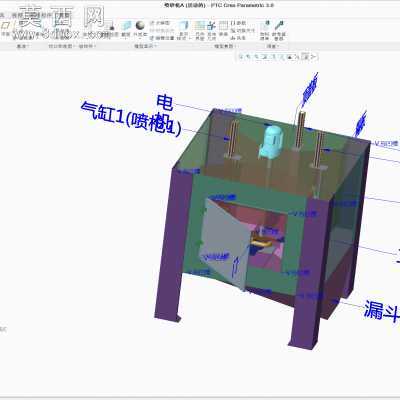
Task: Click the second-to-last large ribbon icon with a dark top
Action: pyautogui.click(x=265, y=26)
